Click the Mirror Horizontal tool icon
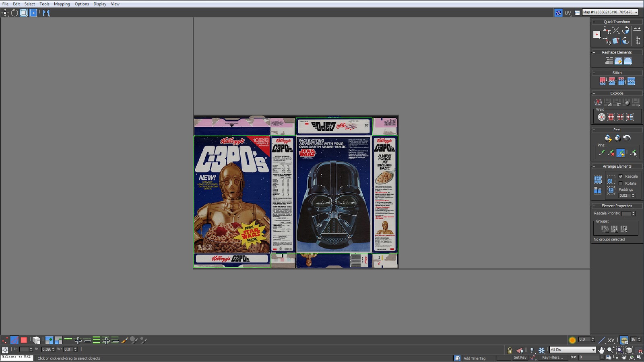 pos(46,13)
